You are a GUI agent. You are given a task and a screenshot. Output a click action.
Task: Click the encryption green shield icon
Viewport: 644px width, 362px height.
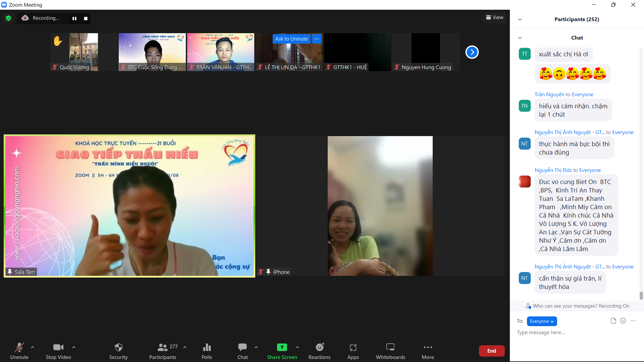(x=8, y=18)
